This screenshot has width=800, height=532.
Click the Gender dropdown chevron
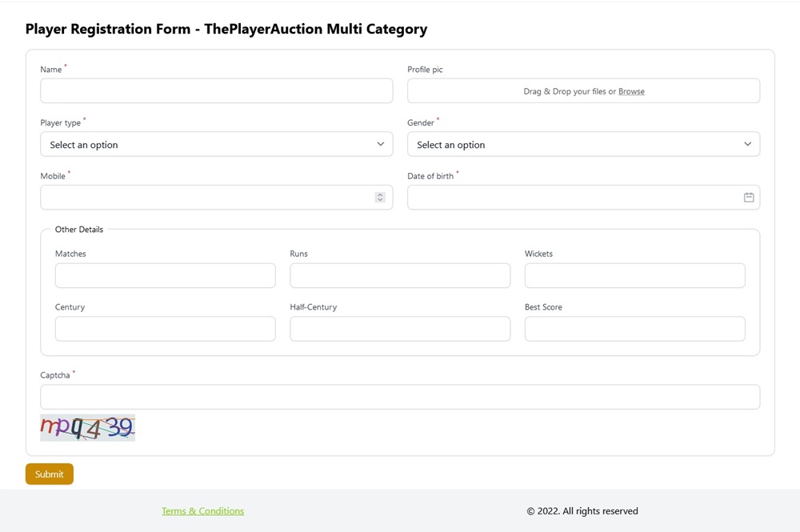(x=748, y=144)
